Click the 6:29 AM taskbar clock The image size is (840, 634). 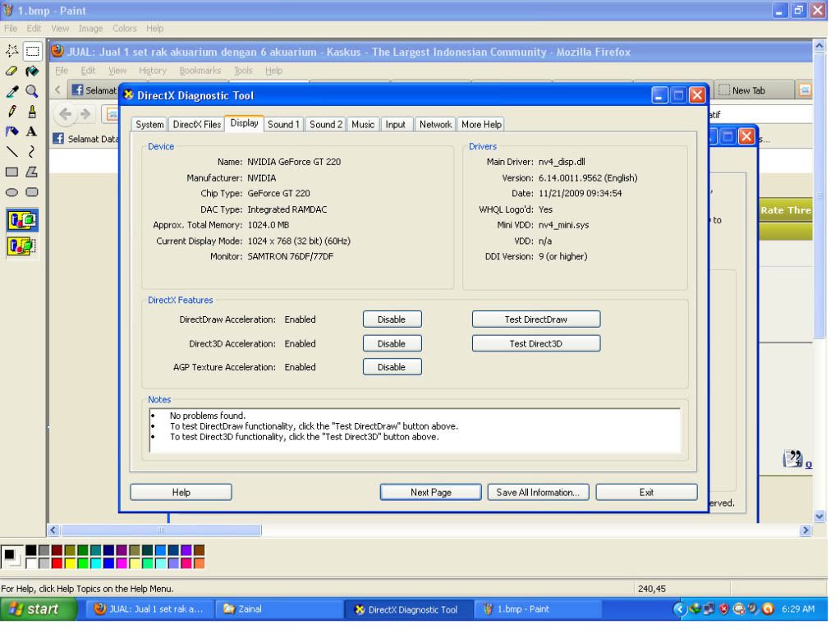(797, 609)
